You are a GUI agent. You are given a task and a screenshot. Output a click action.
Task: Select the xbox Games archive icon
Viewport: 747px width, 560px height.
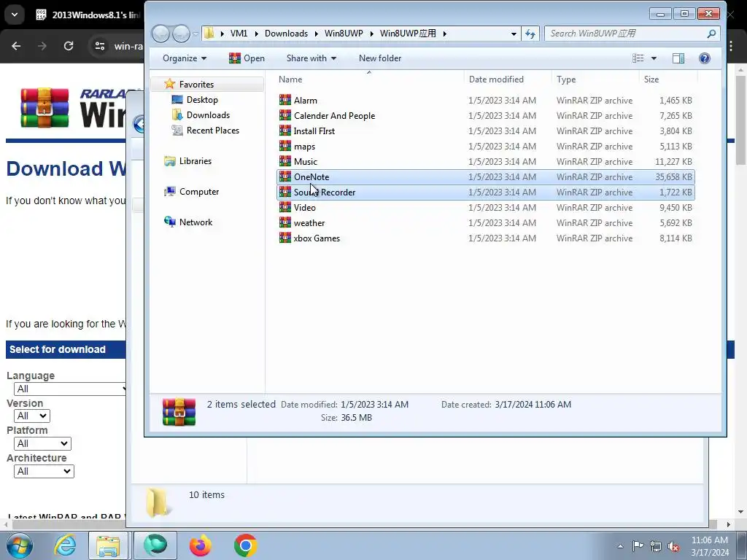pyautogui.click(x=285, y=238)
